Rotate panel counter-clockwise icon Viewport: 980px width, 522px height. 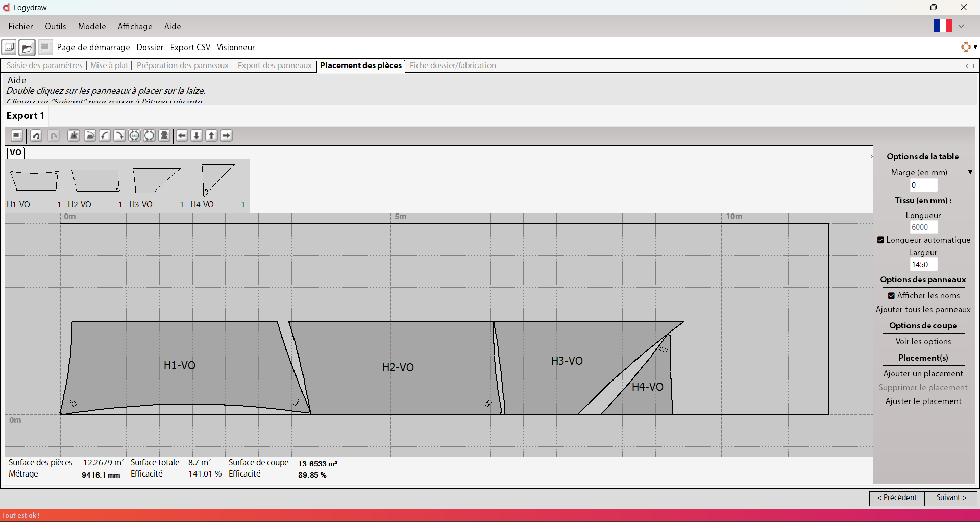tap(105, 135)
